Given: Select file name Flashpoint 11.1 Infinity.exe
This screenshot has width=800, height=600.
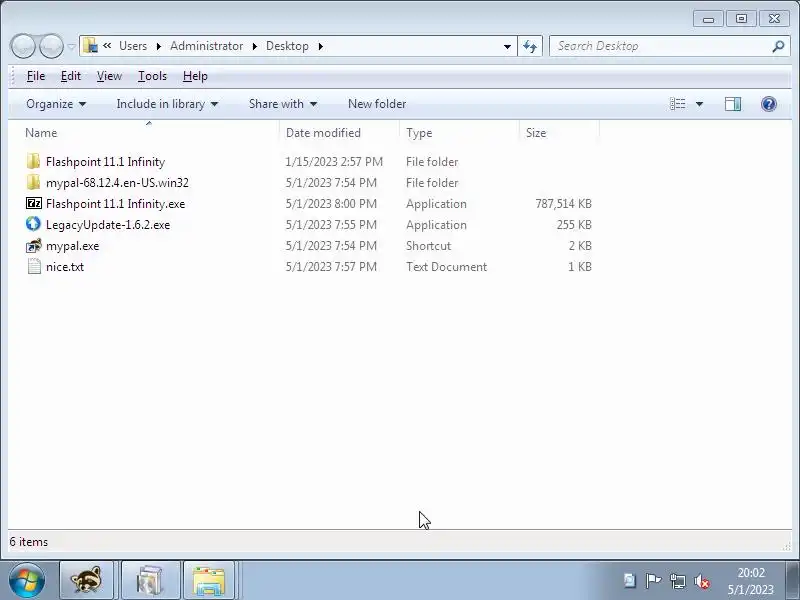Looking at the screenshot, I should point(115,204).
